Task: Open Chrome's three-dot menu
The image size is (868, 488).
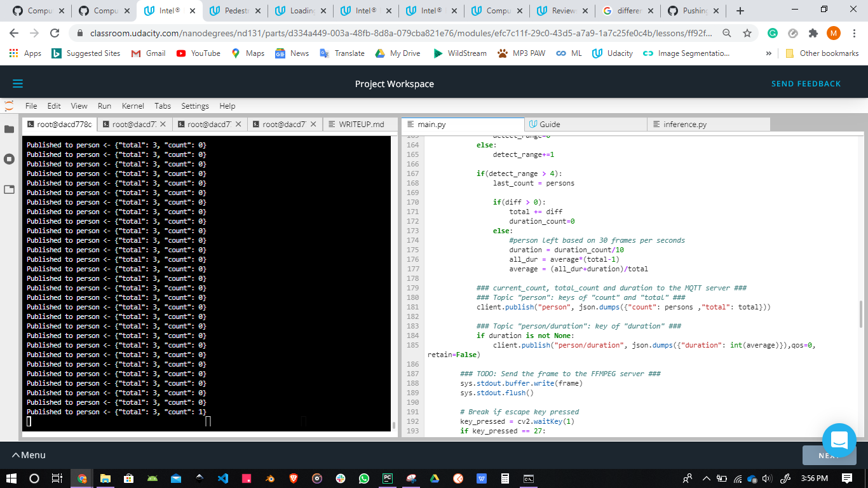Action: [x=853, y=33]
